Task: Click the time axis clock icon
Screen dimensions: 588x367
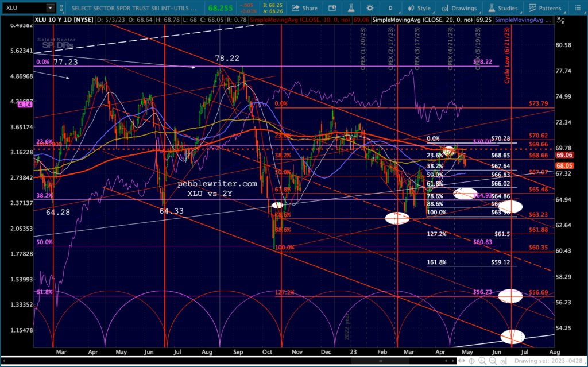Action: point(504,361)
